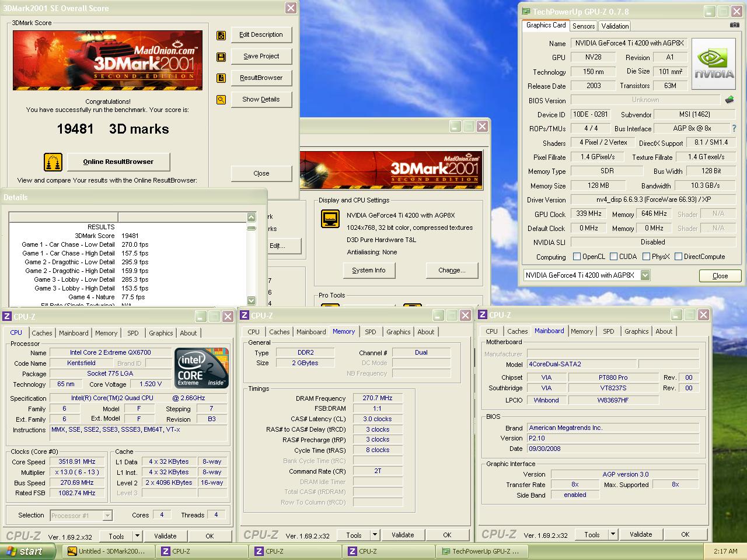This screenshot has height=560, width=747.
Task: Click the Intel Core 2 Extreme logo
Action: [201, 369]
